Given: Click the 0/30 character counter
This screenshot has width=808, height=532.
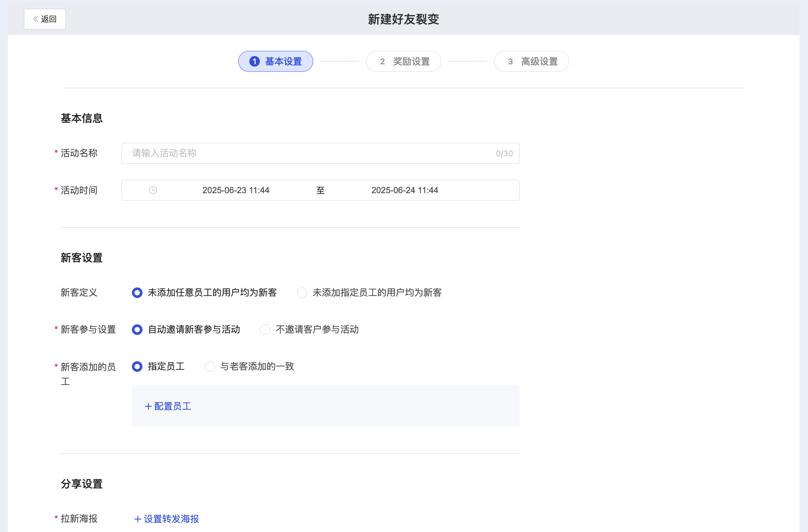Looking at the screenshot, I should point(504,154).
